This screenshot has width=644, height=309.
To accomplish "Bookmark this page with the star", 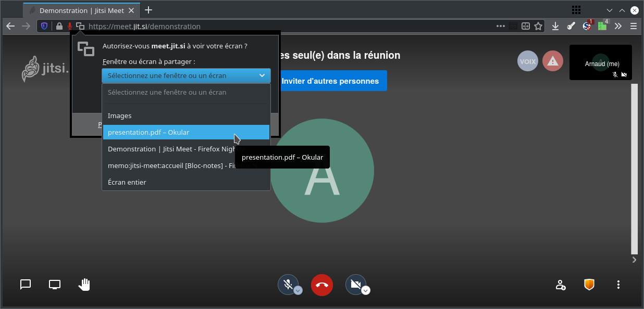I will click(x=539, y=26).
